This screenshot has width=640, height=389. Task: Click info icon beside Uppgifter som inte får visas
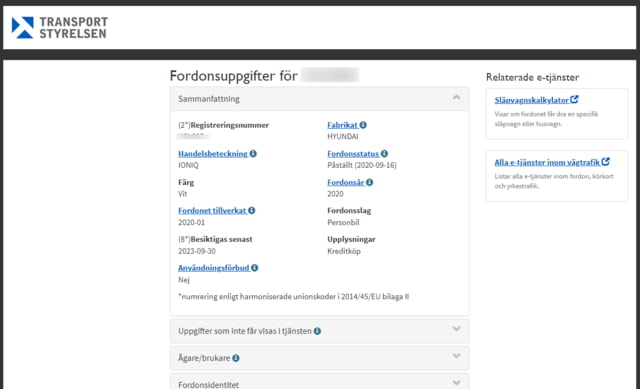tap(317, 331)
